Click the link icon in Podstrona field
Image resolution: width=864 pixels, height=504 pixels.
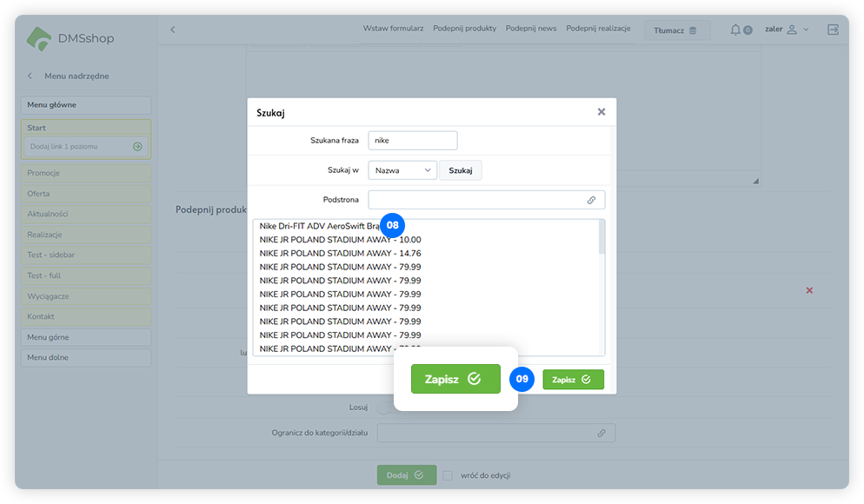591,200
